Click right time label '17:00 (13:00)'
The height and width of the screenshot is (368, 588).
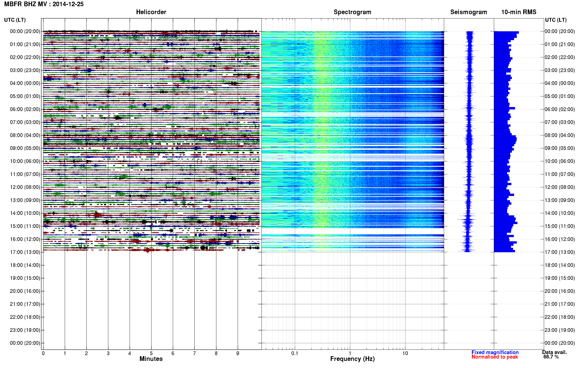[x=560, y=252]
